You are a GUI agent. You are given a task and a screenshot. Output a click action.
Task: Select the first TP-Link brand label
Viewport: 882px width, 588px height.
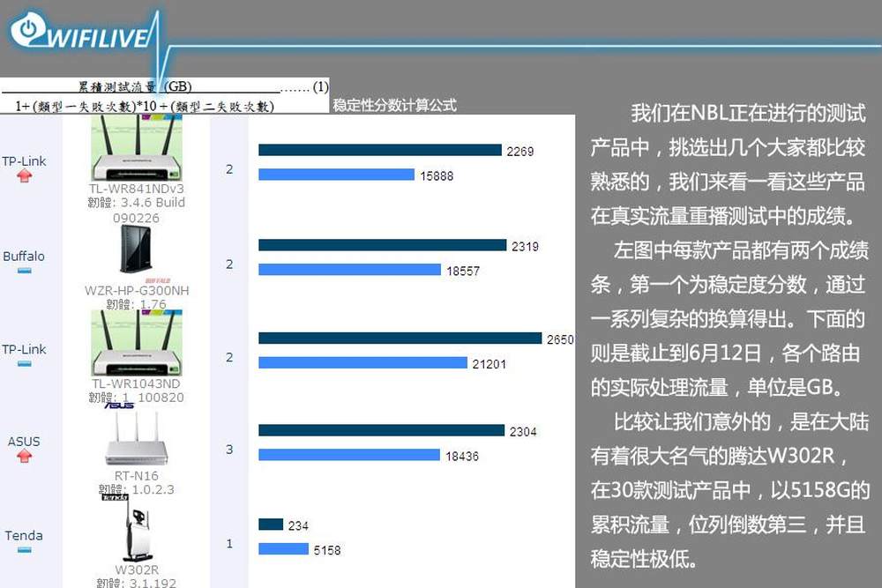(24, 161)
